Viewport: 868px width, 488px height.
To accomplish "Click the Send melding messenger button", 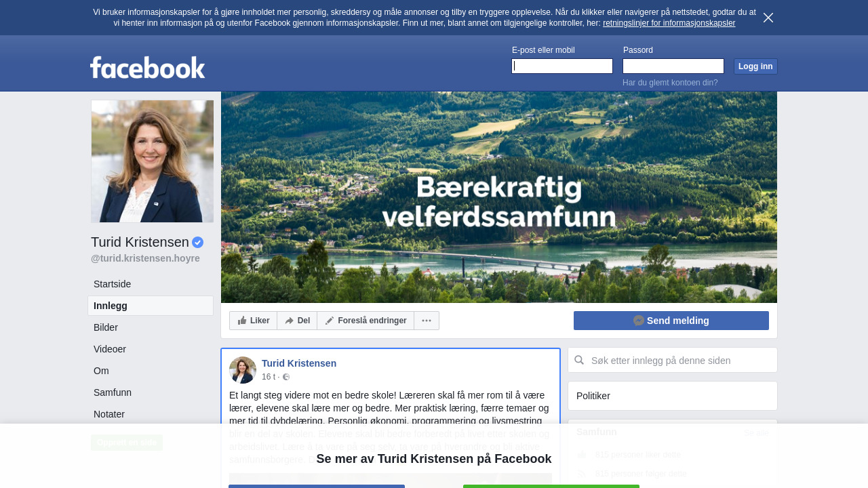I will [671, 321].
